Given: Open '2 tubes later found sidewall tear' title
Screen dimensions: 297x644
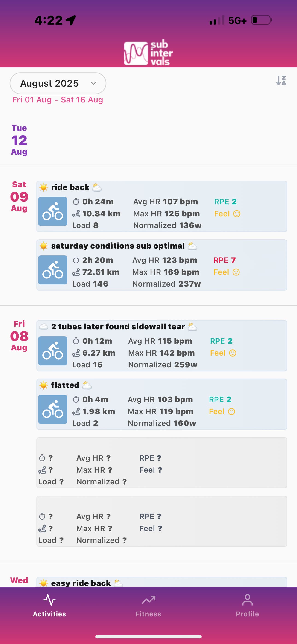Looking at the screenshot, I should point(118,327).
